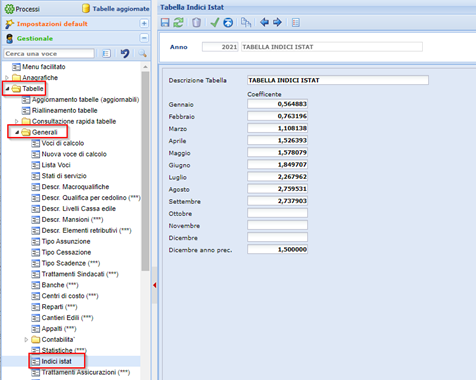The width and height of the screenshot is (476, 380).
Task: Open Descr. Qualifica per cedolino
Action: click(x=86, y=198)
